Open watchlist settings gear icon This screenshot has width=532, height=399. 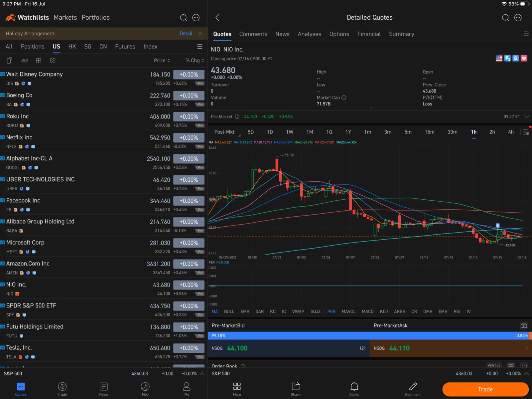[53, 61]
